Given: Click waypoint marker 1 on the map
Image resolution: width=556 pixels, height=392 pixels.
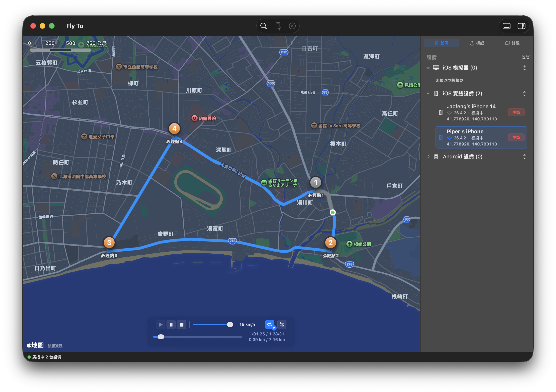Looking at the screenshot, I should [316, 182].
